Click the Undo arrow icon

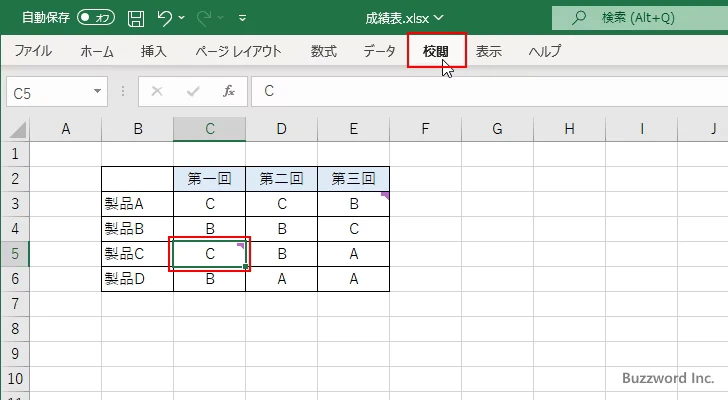[x=164, y=18]
